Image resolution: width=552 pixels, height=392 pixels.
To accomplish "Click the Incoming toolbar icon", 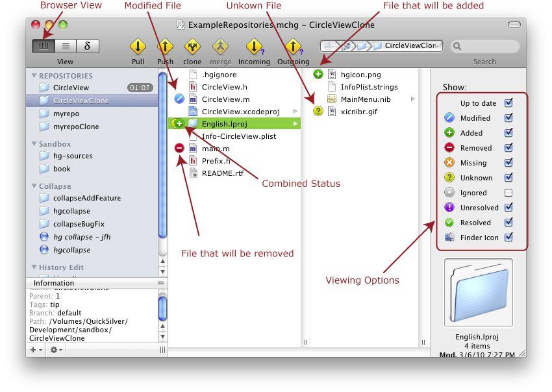I will (253, 47).
